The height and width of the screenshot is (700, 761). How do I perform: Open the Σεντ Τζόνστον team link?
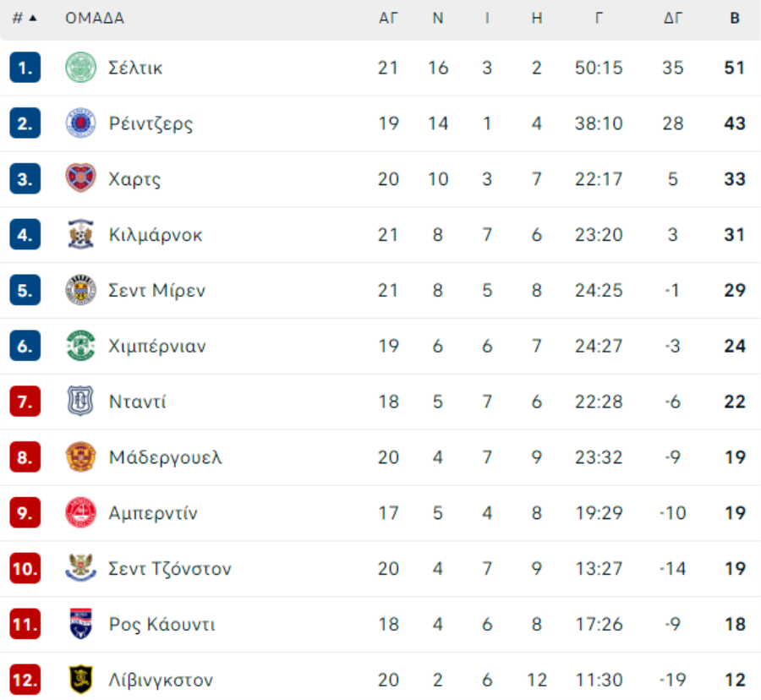(x=170, y=568)
